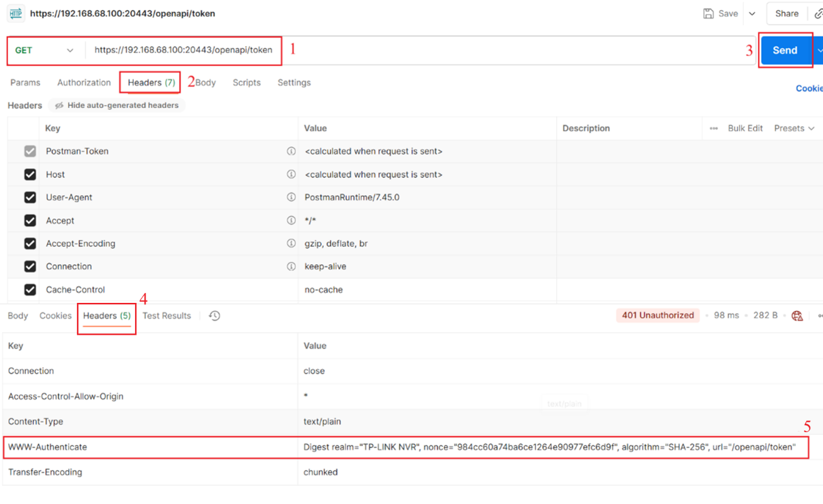
Task: Click the keep-alive value cell
Action: point(325,267)
